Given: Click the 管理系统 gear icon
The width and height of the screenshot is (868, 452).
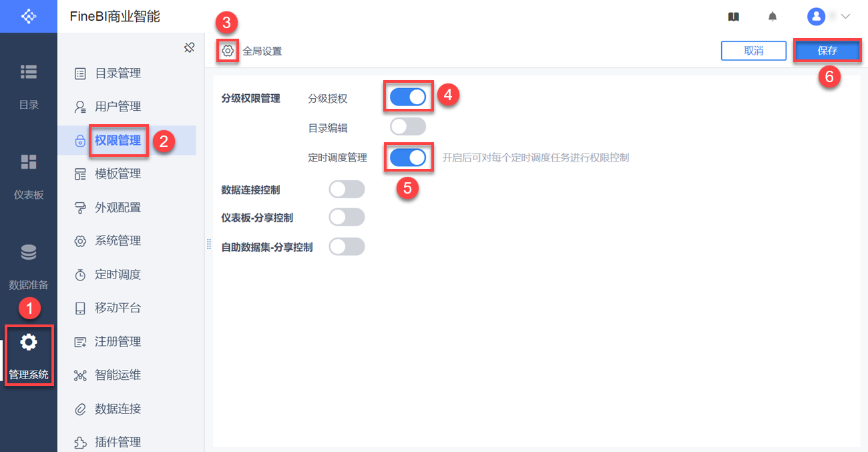Looking at the screenshot, I should (29, 343).
